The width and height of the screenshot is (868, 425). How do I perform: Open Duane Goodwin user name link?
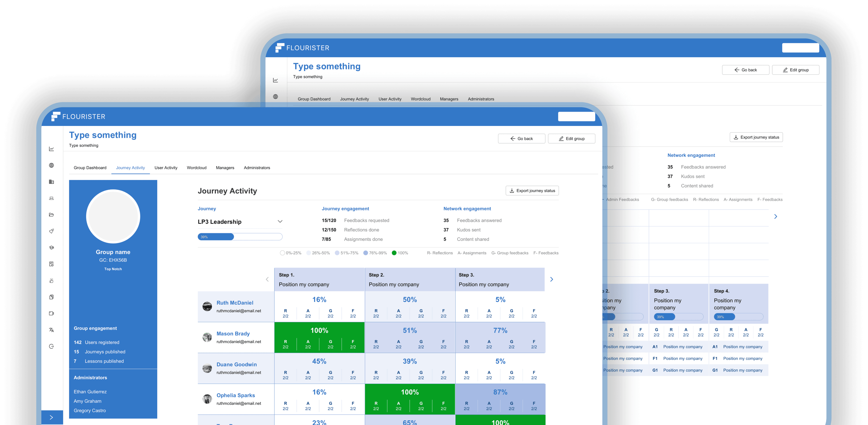click(x=237, y=364)
